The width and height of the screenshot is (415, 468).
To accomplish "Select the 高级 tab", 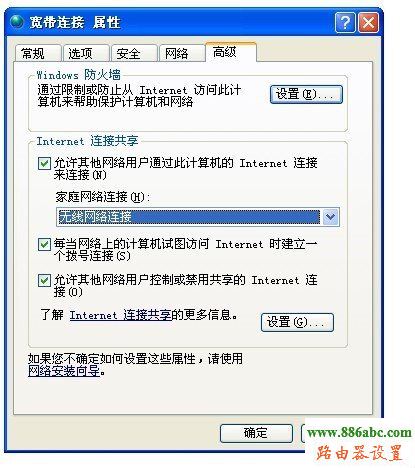I will point(231,52).
